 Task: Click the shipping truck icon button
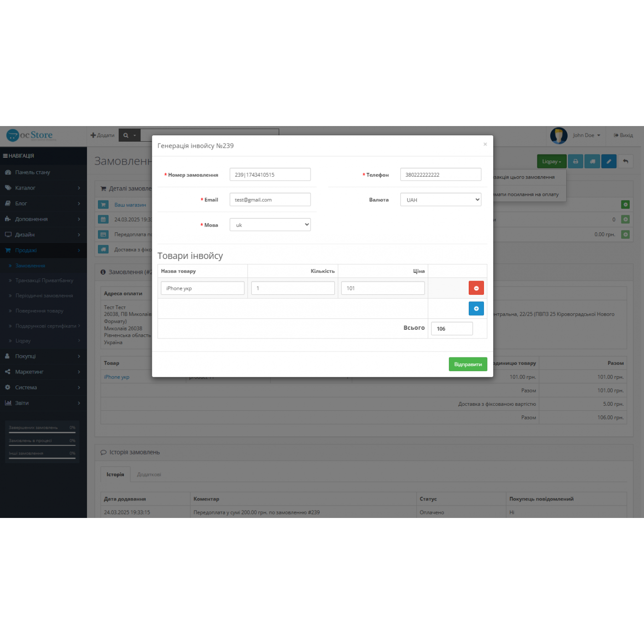pos(592,161)
